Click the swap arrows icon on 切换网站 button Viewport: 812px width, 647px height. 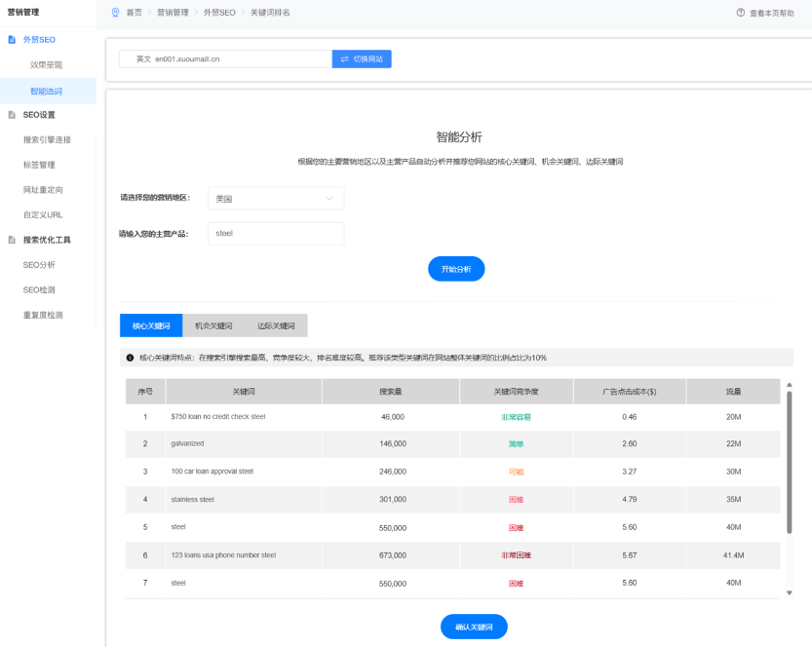click(x=343, y=59)
